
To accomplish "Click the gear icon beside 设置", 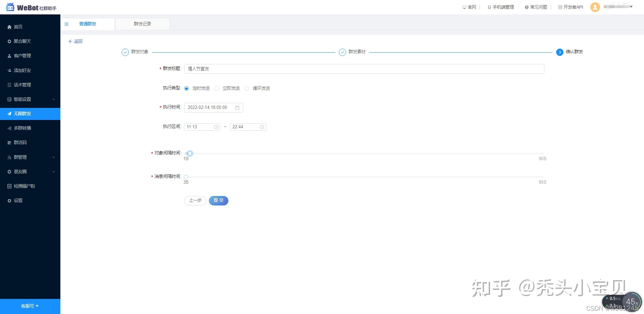I will click(9, 200).
